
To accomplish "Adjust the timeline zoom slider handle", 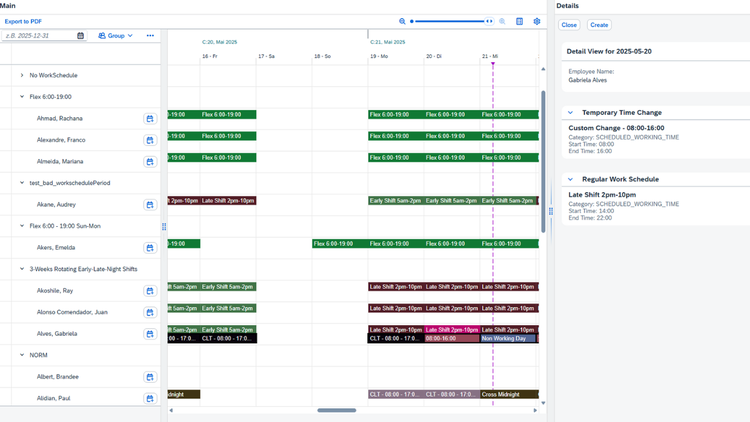I will [x=489, y=21].
